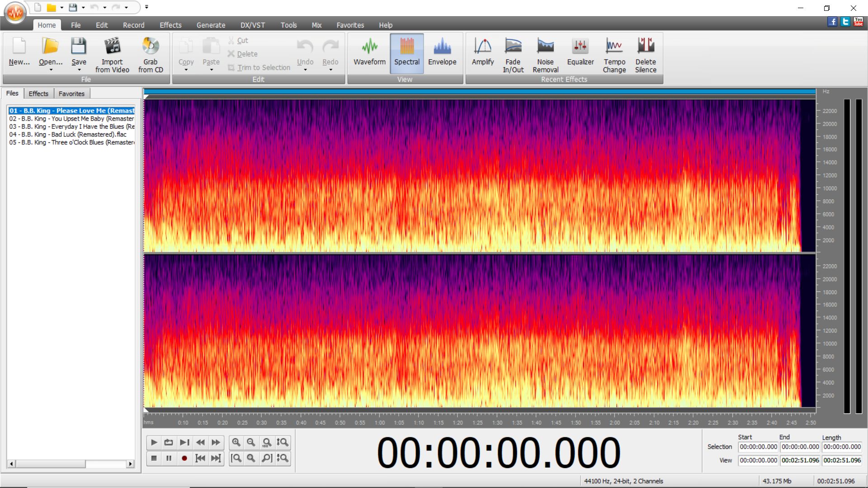Screen dimensions: 868x488
Task: Expand the Open dropdown arrow
Action: [x=51, y=70]
